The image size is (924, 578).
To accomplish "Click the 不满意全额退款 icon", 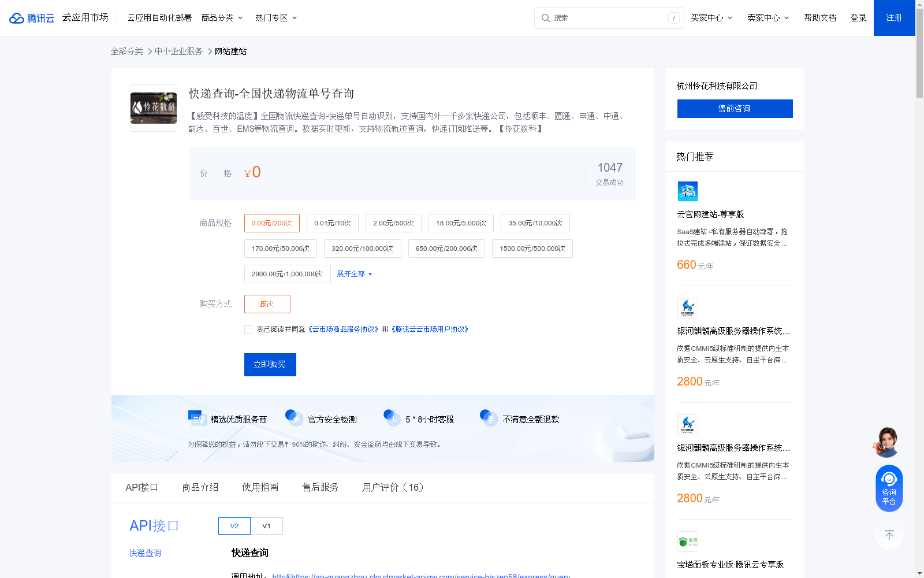I will (x=489, y=417).
